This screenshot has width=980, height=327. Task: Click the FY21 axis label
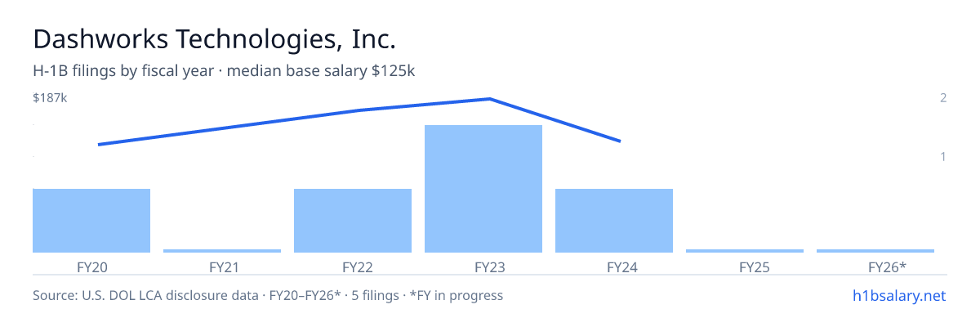click(x=222, y=267)
